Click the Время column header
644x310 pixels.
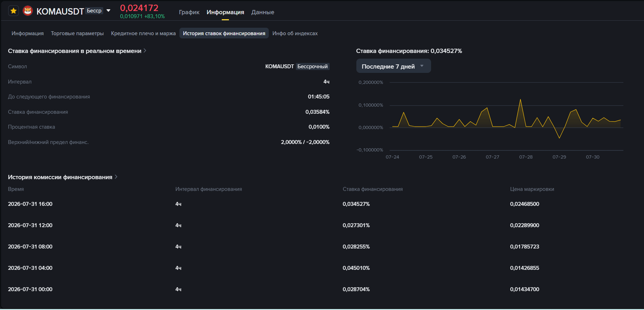tap(16, 189)
